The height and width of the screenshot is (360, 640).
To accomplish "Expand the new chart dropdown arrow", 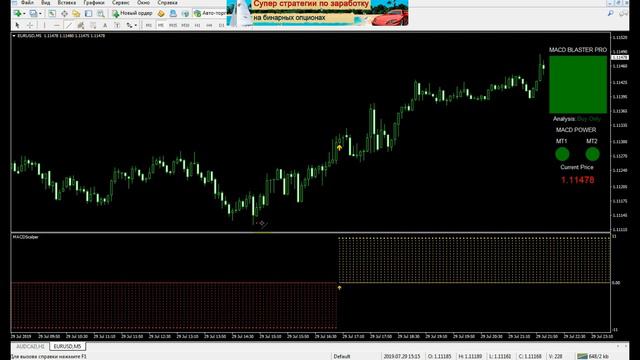I will [24, 14].
